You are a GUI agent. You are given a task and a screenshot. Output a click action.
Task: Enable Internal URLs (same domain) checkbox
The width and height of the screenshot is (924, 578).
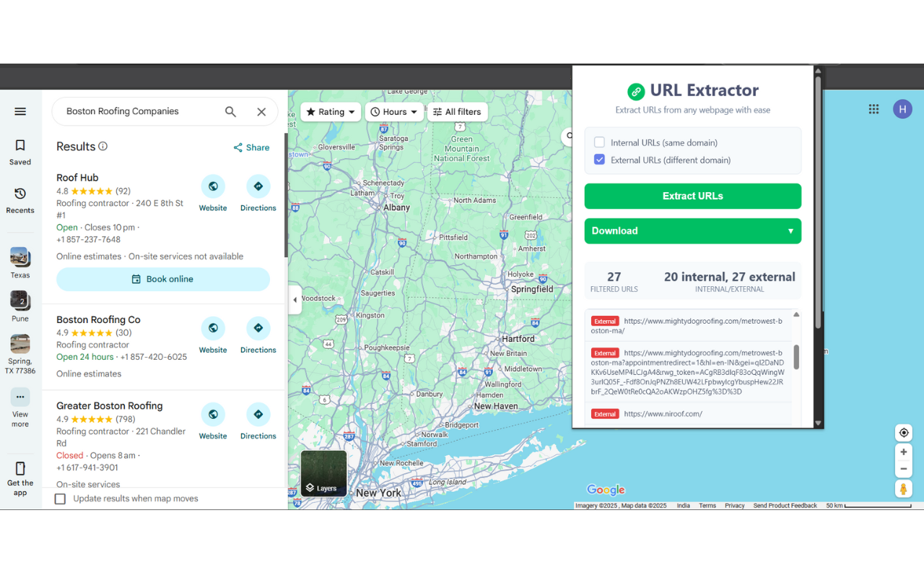click(x=599, y=142)
